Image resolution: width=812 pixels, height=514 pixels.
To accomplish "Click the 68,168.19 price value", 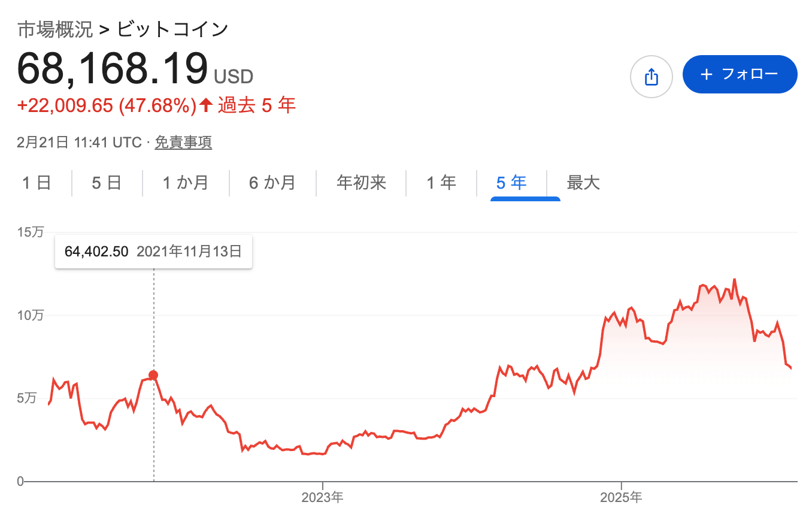I will pyautogui.click(x=113, y=69).
